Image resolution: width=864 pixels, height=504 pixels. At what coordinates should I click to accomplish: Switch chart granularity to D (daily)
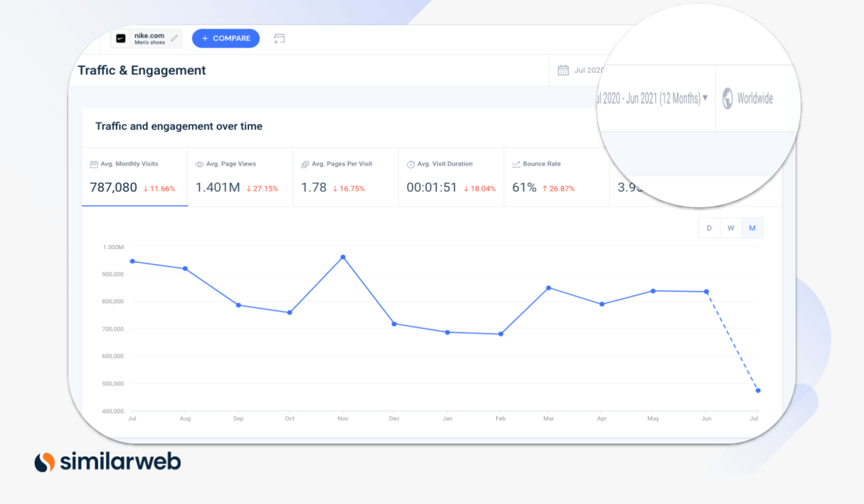(x=709, y=228)
